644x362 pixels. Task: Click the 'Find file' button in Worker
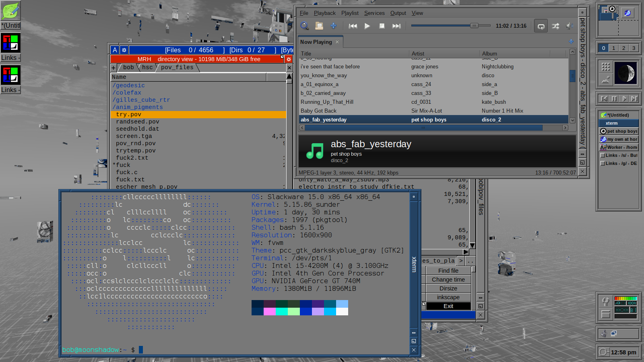click(x=448, y=271)
